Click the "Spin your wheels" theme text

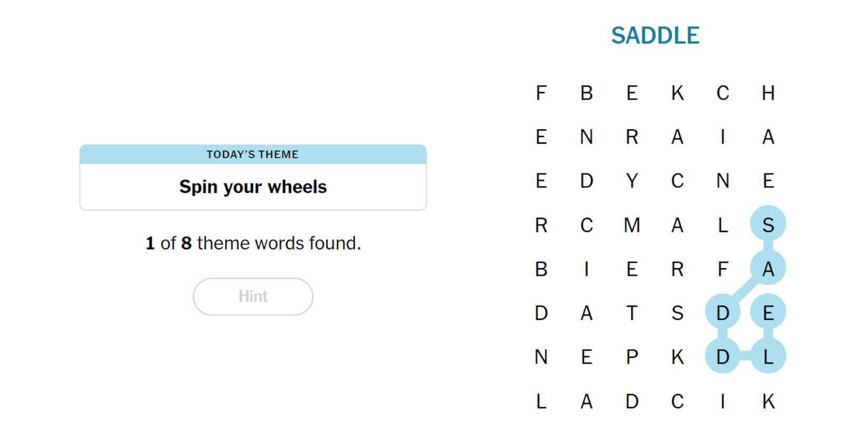[253, 187]
